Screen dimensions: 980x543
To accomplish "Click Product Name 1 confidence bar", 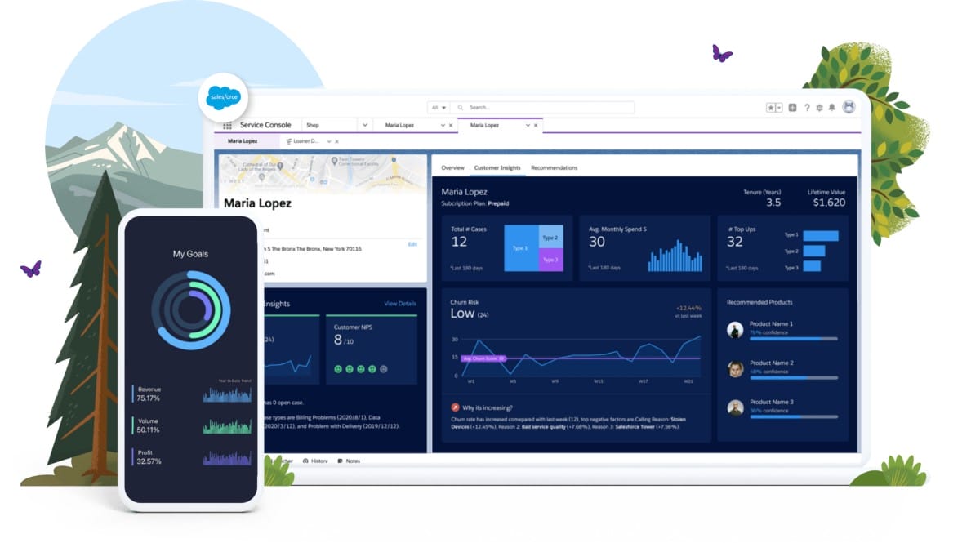I will point(793,338).
